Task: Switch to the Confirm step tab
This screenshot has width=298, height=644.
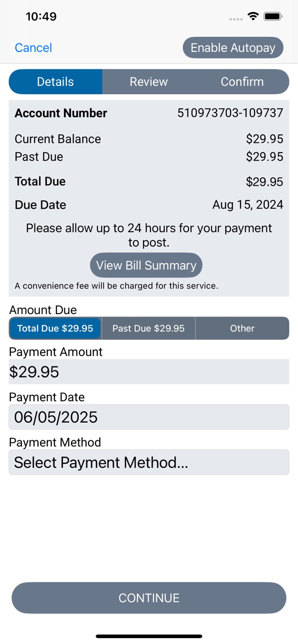Action: (x=242, y=82)
